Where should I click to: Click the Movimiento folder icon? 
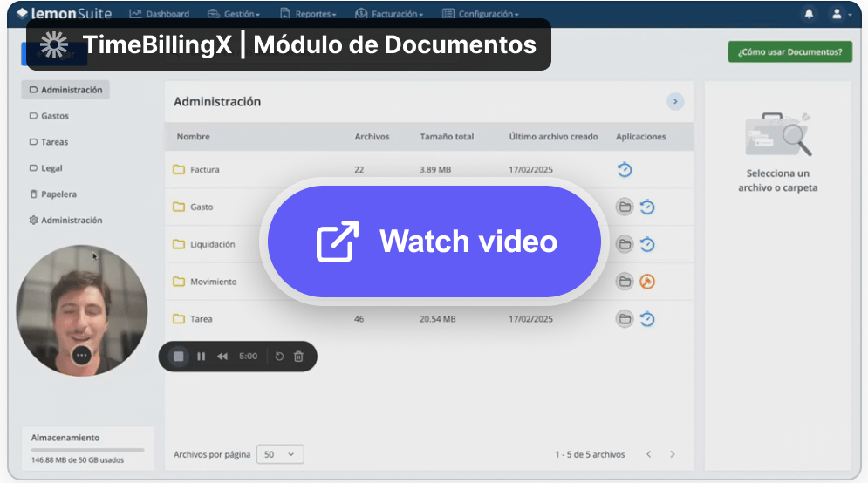coord(178,281)
